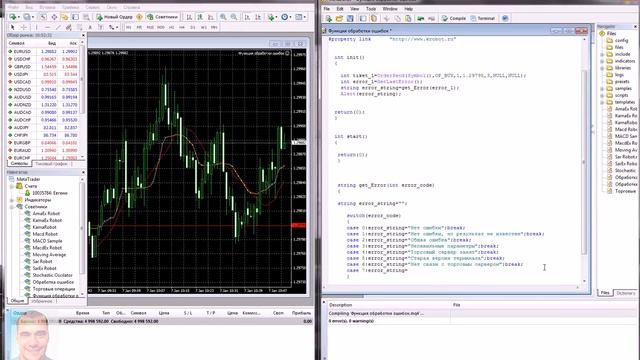Expand the Индикаторы node in Navigator
This screenshot has height=360, width=640.
tap(12, 200)
